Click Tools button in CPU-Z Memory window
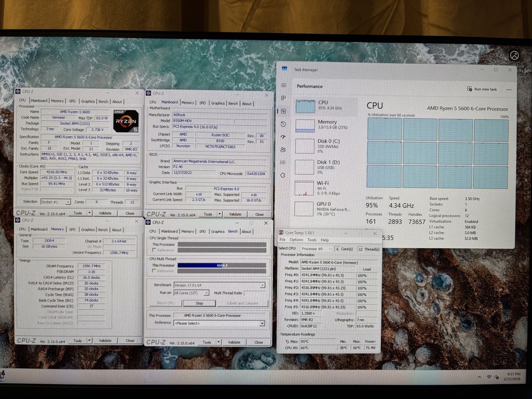The image size is (532, 399). point(78,340)
